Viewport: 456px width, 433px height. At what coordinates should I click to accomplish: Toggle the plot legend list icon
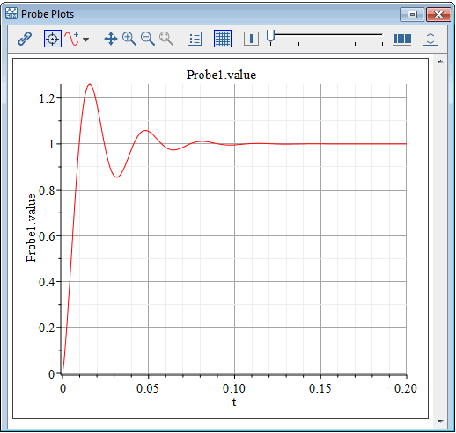(x=195, y=39)
